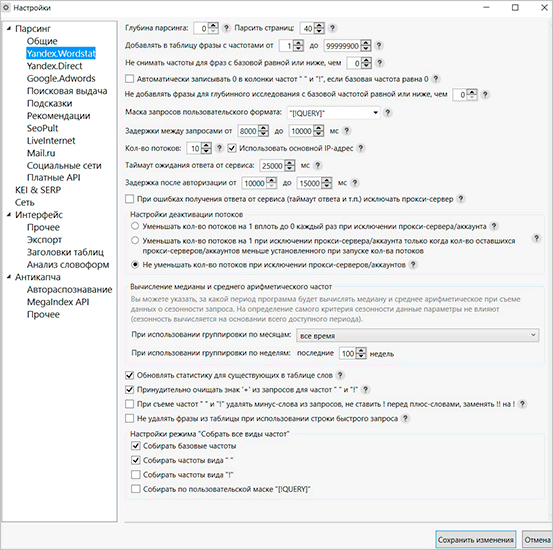Collapse the Антикапча tree node
The height and width of the screenshot is (550, 553).
coord(9,277)
